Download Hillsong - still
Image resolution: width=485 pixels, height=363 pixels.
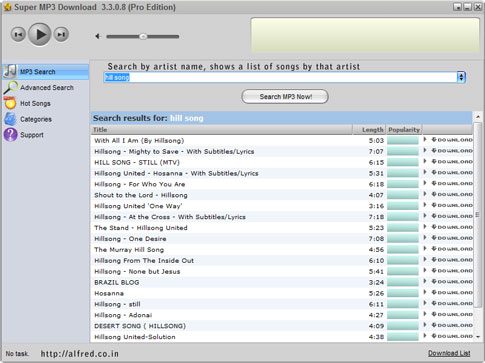pos(452,303)
